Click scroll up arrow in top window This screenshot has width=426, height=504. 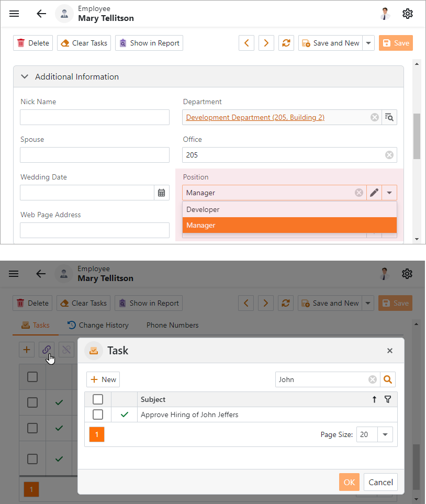click(x=417, y=64)
